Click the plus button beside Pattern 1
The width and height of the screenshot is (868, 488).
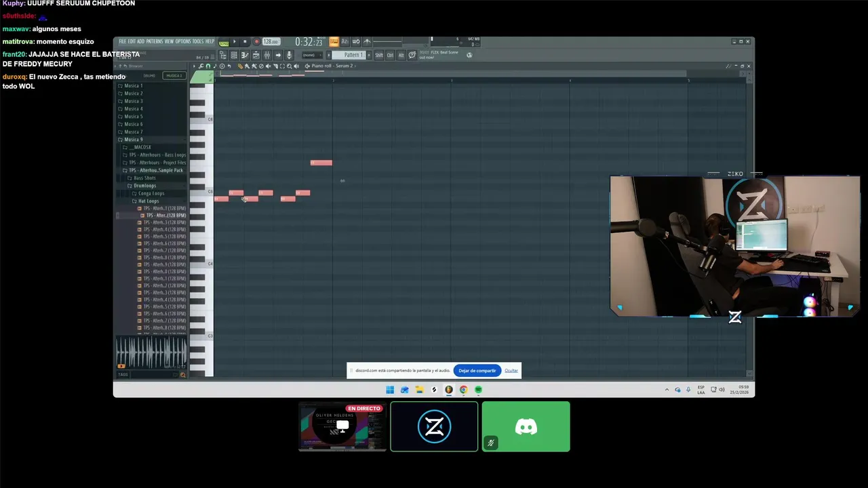[369, 55]
